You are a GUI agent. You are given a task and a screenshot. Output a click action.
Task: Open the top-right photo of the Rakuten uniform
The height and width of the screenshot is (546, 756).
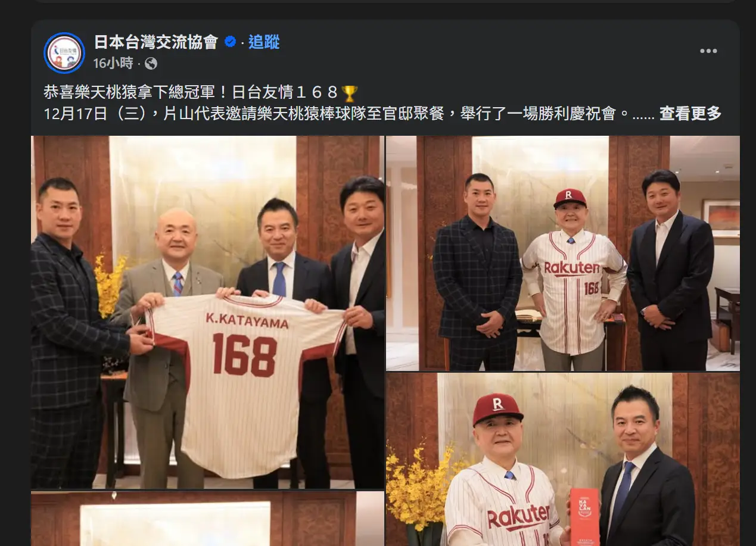(x=563, y=253)
